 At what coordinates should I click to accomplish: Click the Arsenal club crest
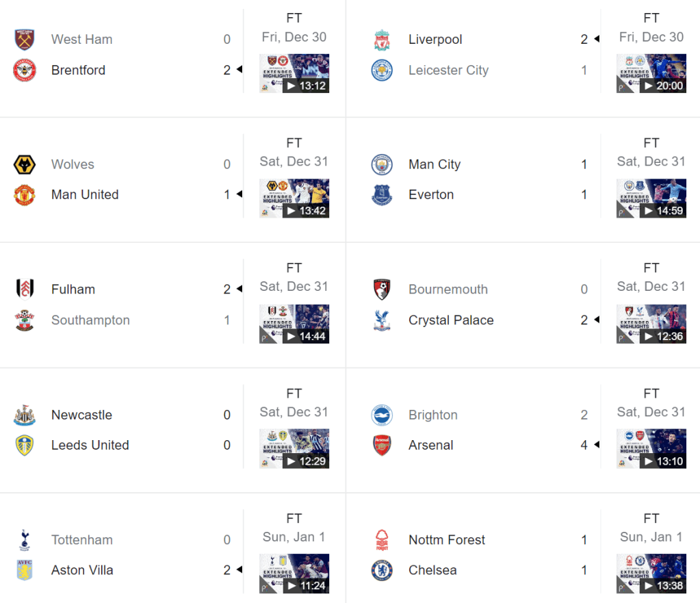pyautogui.click(x=382, y=446)
